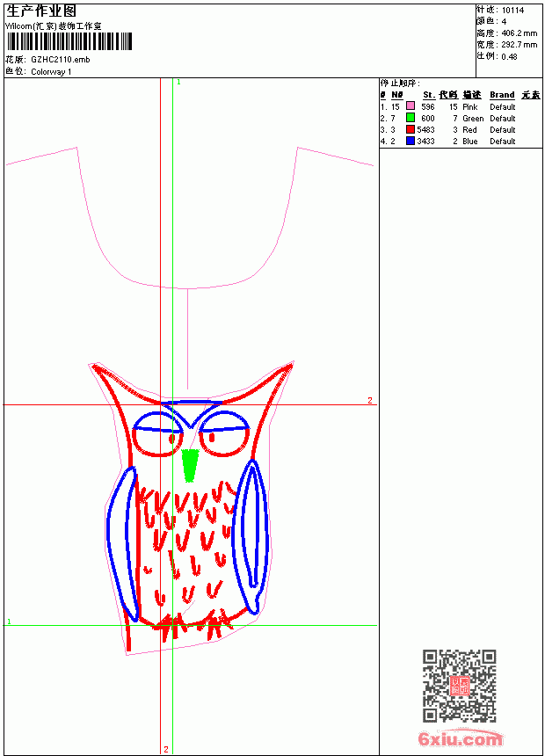Click the owl's left blue wing

tap(122, 543)
